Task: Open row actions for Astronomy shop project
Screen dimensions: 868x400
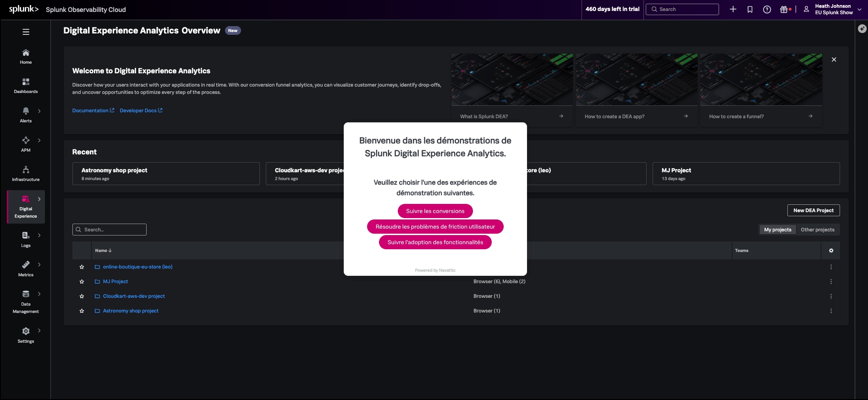Action: pos(831,311)
